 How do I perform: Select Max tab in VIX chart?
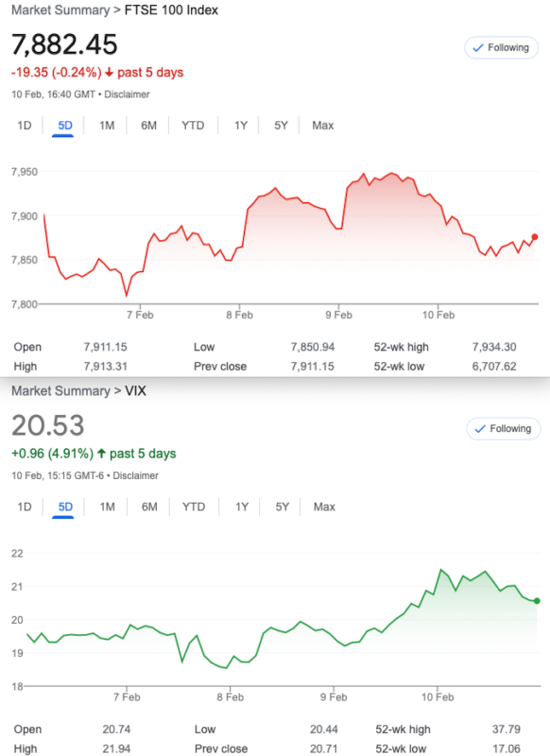[324, 507]
